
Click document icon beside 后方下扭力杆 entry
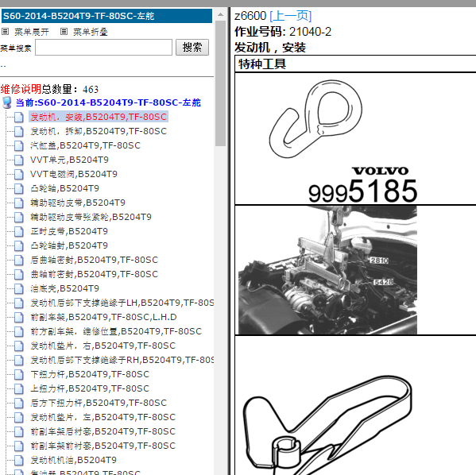pyautogui.click(x=19, y=403)
